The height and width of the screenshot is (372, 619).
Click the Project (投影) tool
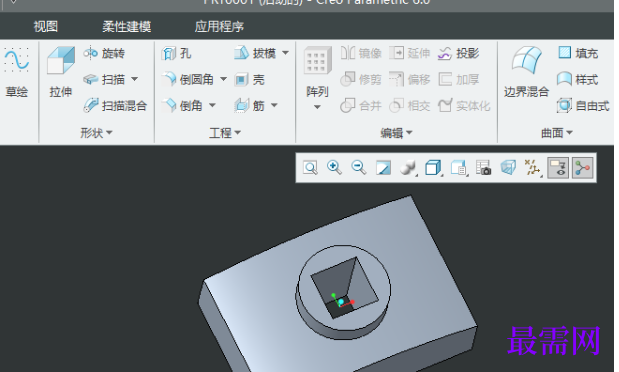459,53
